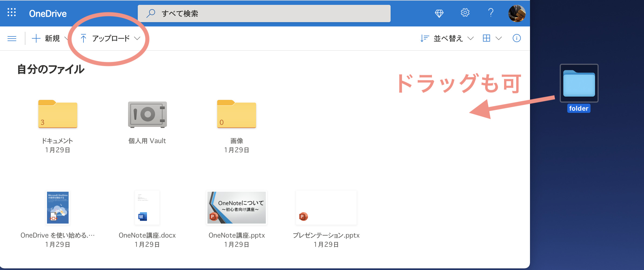Image resolution: width=644 pixels, height=270 pixels.
Task: Click the 画像 folder name
Action: click(237, 141)
